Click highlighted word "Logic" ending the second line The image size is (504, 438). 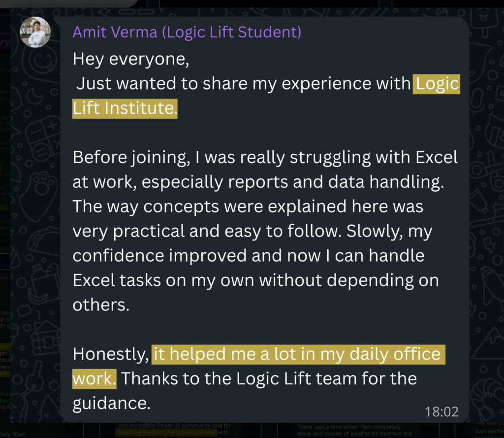[437, 84]
